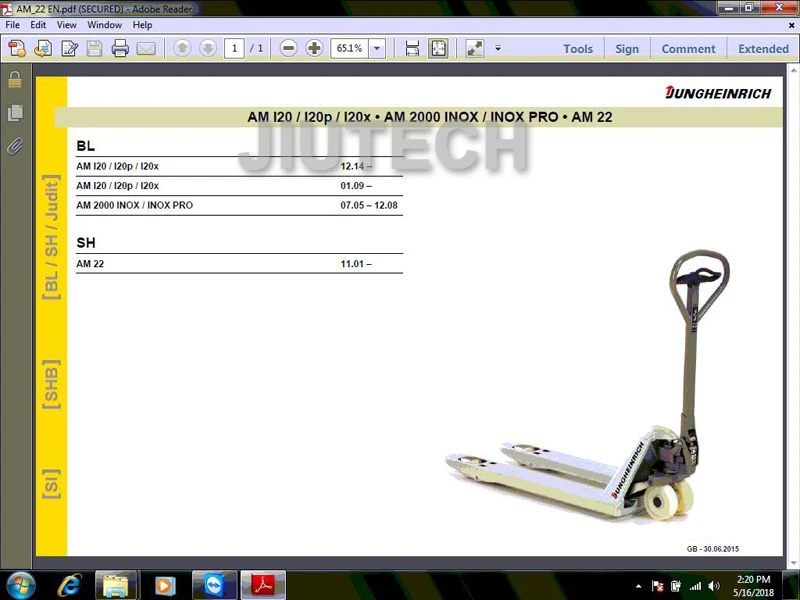Click the Create PDF online icon

click(x=17, y=48)
